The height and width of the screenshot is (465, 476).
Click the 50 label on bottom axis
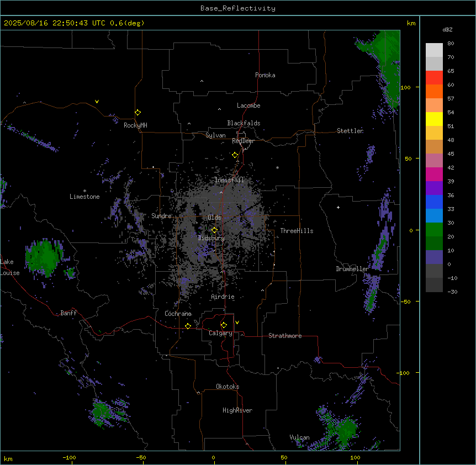coord(284,458)
